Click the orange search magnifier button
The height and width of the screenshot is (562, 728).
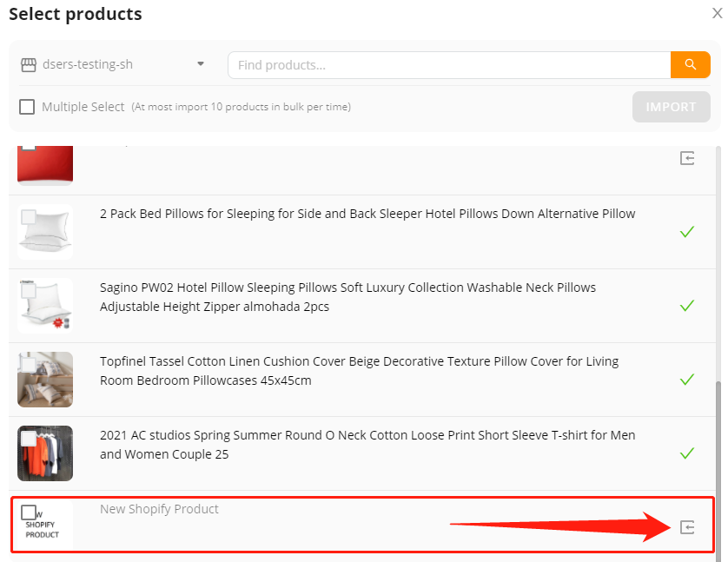[x=690, y=64]
